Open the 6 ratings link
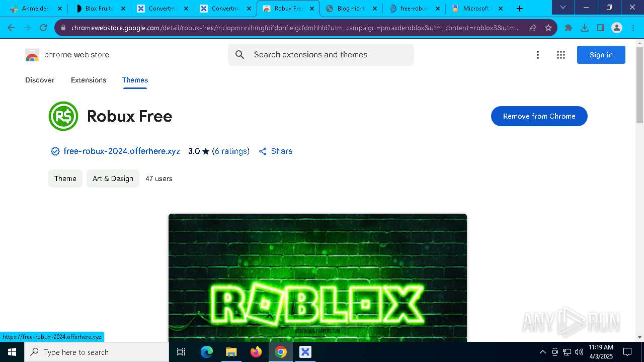 coord(230,151)
